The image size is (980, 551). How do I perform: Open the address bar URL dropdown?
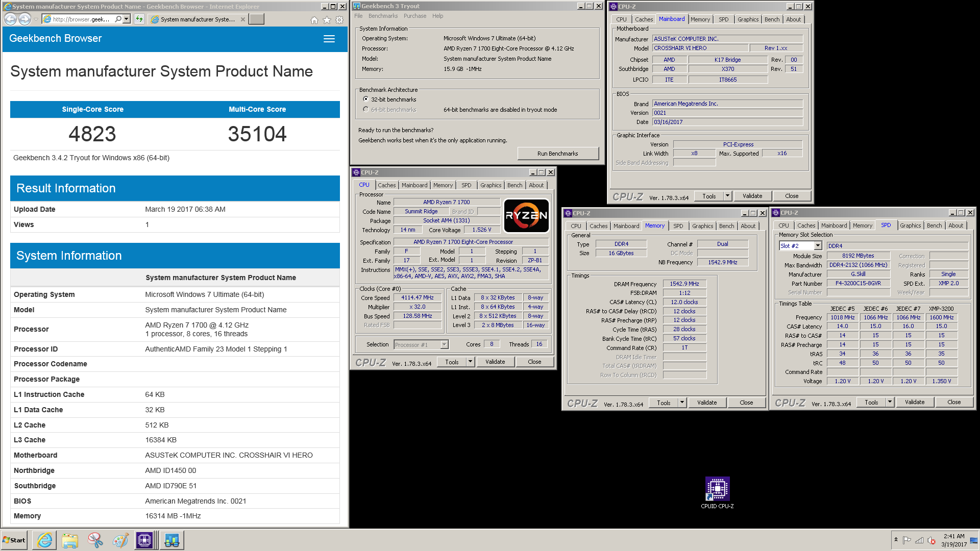[127, 19]
